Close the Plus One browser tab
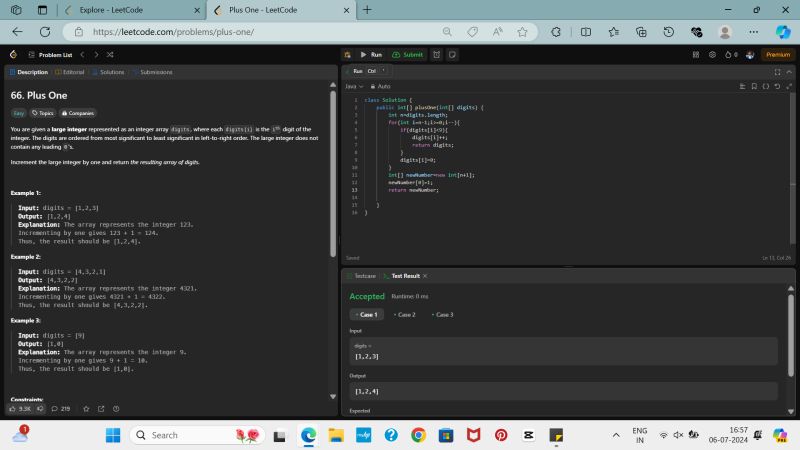The width and height of the screenshot is (800, 450). click(346, 10)
